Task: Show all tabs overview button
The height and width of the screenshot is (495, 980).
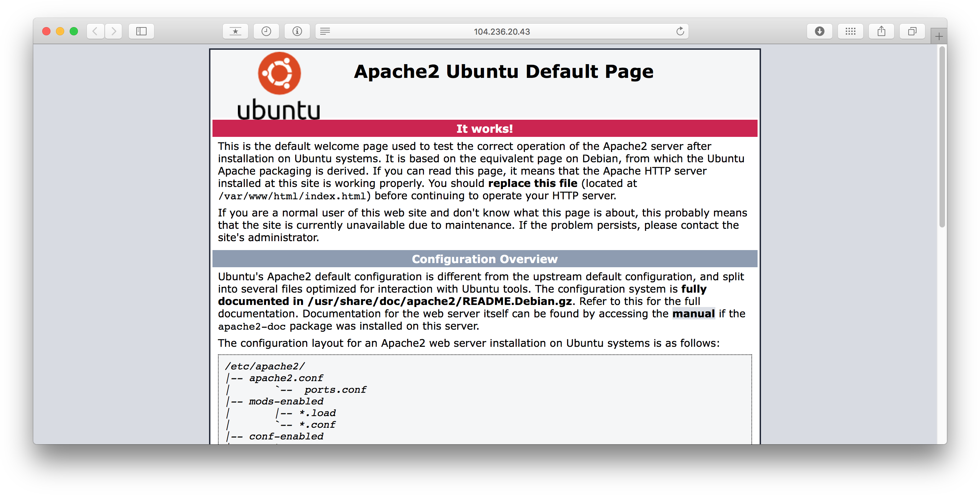Action: pyautogui.click(x=912, y=31)
